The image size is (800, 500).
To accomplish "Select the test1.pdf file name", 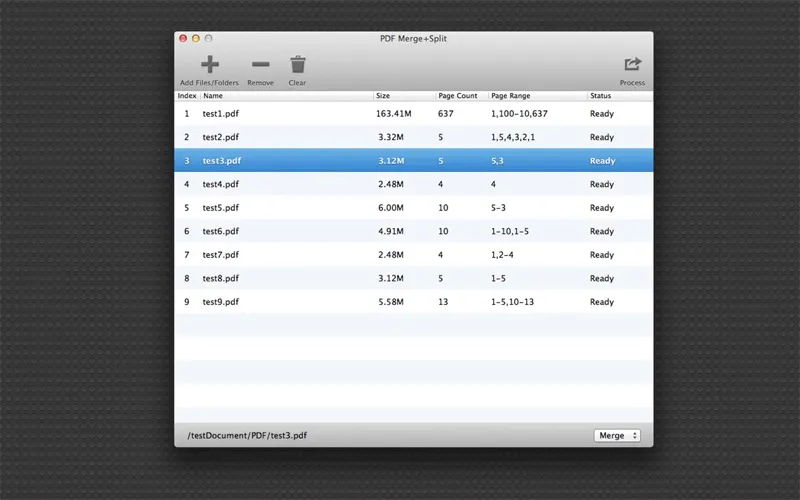I will click(220, 113).
